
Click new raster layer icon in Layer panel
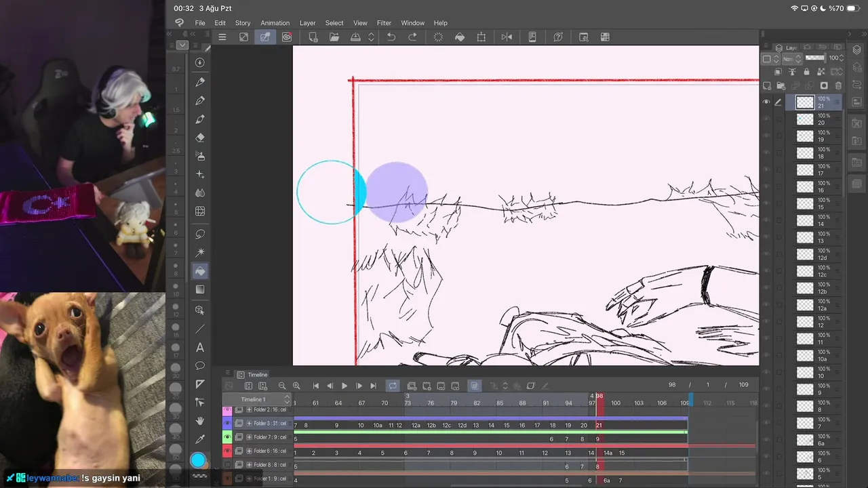tap(767, 86)
